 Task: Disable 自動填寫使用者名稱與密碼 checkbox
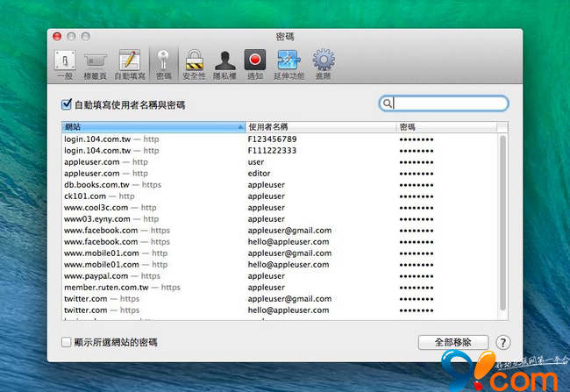(67, 104)
